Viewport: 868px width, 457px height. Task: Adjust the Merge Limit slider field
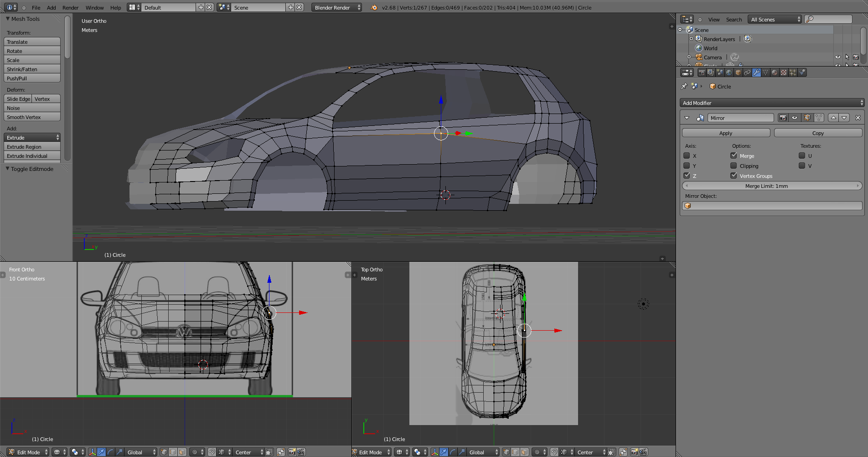(772, 186)
